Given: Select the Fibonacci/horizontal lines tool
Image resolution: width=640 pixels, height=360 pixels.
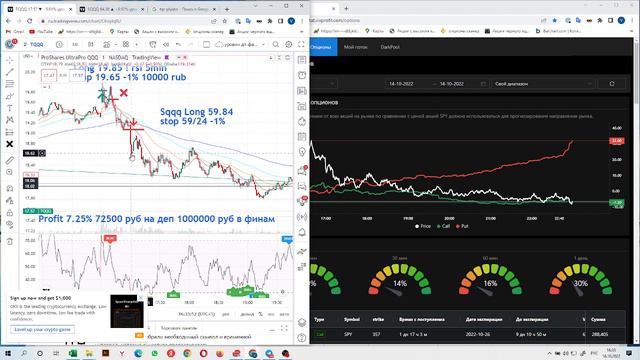Looking at the screenshot, I should click(10, 84).
